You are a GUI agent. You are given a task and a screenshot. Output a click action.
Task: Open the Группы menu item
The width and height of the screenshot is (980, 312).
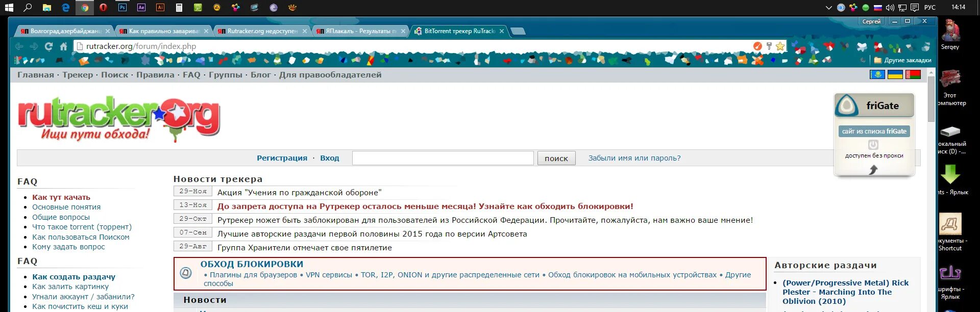226,75
